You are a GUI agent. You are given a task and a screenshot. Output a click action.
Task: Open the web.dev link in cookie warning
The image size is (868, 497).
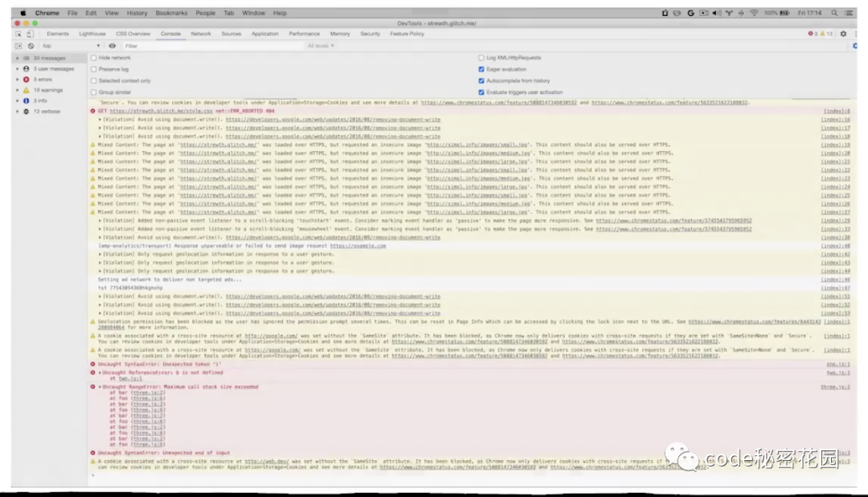(266, 461)
